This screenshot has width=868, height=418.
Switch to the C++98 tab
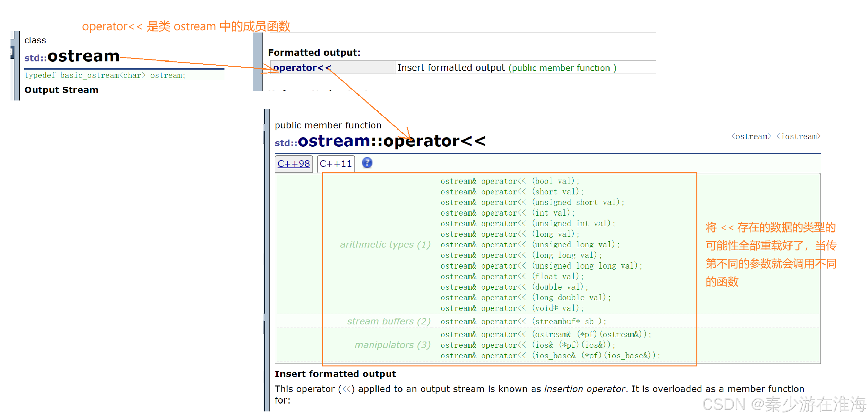coord(293,164)
